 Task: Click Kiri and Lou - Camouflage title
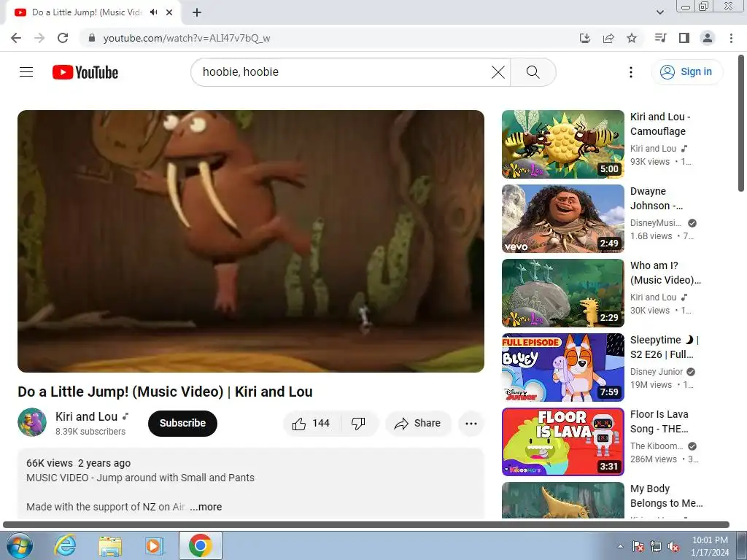659,124
